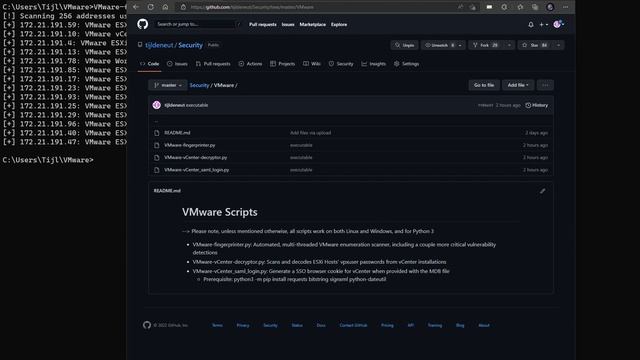The width and height of the screenshot is (640, 360).
Task: Click the GitHub logo in the footer
Action: point(147,325)
